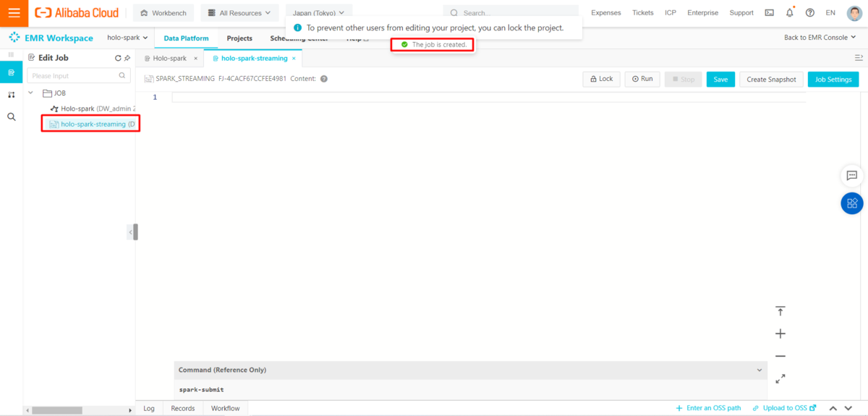The height and width of the screenshot is (416, 868).
Task: Click the Alibaba Cloud logo
Action: click(78, 13)
